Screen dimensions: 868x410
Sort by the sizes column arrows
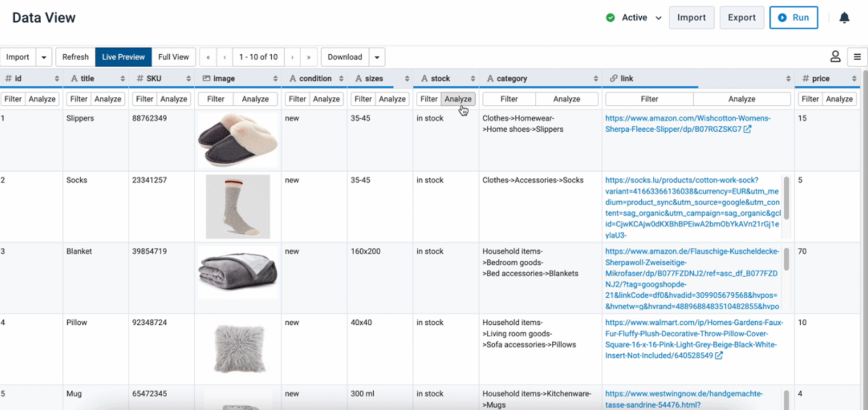(407, 79)
